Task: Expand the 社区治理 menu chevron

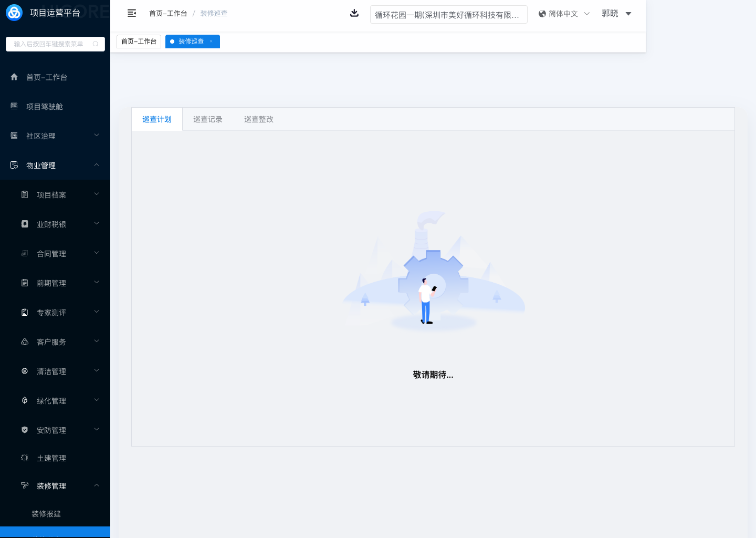Action: (97, 136)
